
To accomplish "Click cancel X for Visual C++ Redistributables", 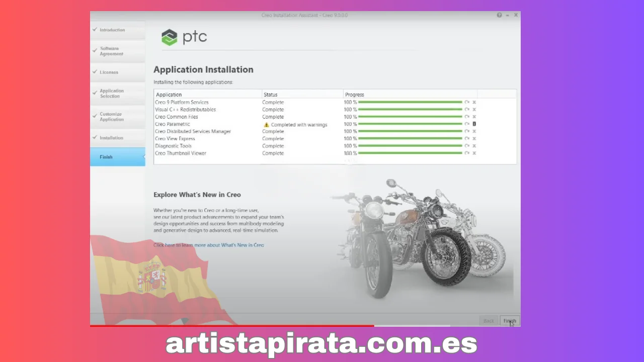I will click(474, 110).
